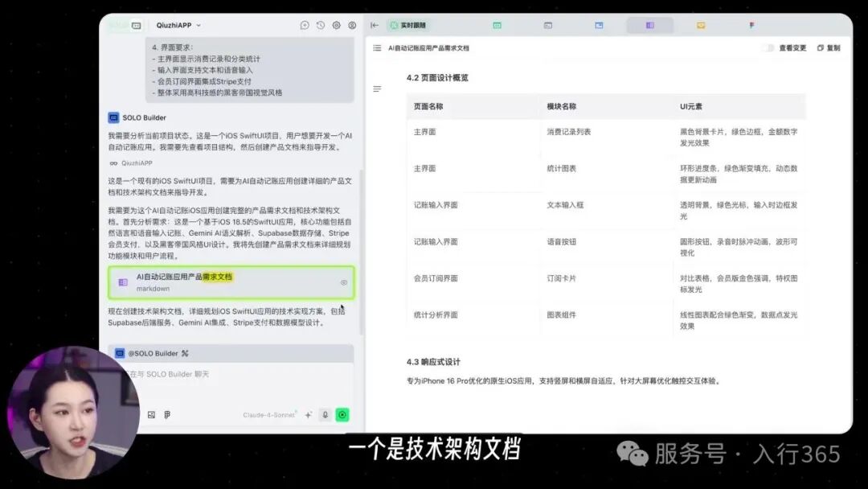Toggle the 查看变更 switch in the document header
The width and height of the screenshot is (868, 489).
[766, 47]
